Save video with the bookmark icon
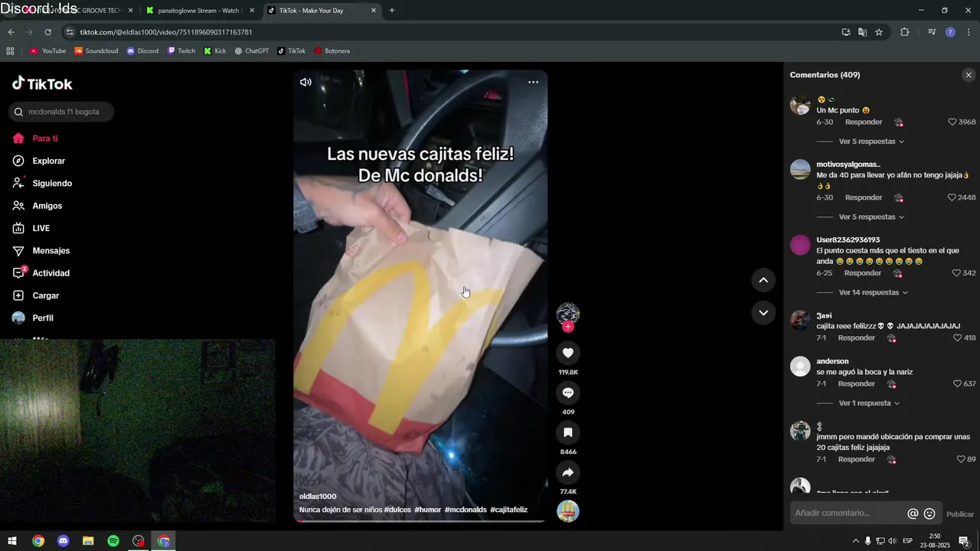This screenshot has height=551, width=980. point(568,432)
